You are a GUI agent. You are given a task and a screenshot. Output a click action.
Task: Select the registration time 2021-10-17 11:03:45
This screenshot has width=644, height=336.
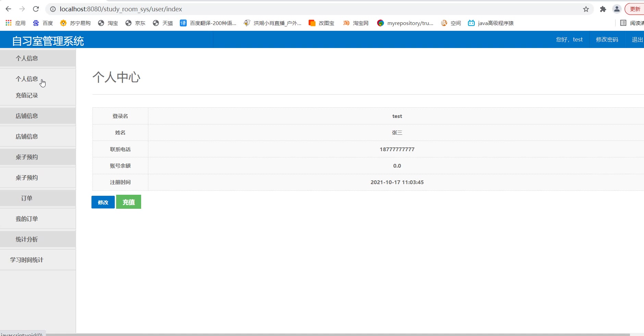[397, 182]
